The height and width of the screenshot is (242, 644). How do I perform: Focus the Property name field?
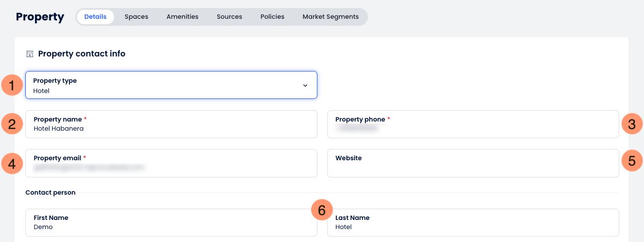(x=171, y=124)
